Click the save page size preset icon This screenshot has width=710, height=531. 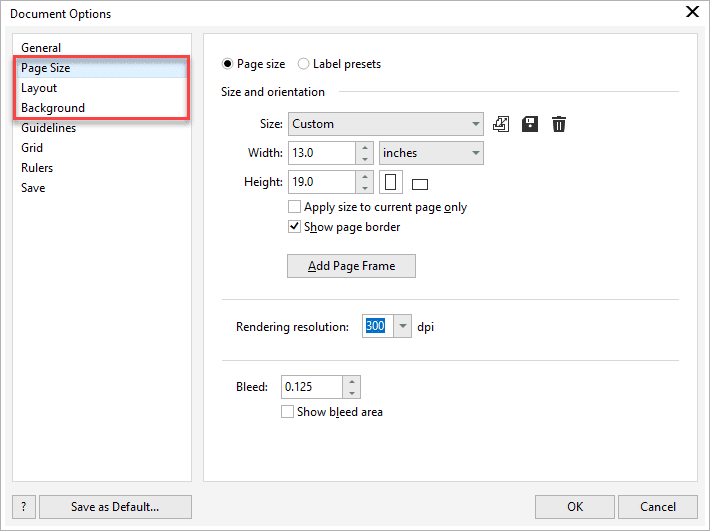(x=530, y=124)
